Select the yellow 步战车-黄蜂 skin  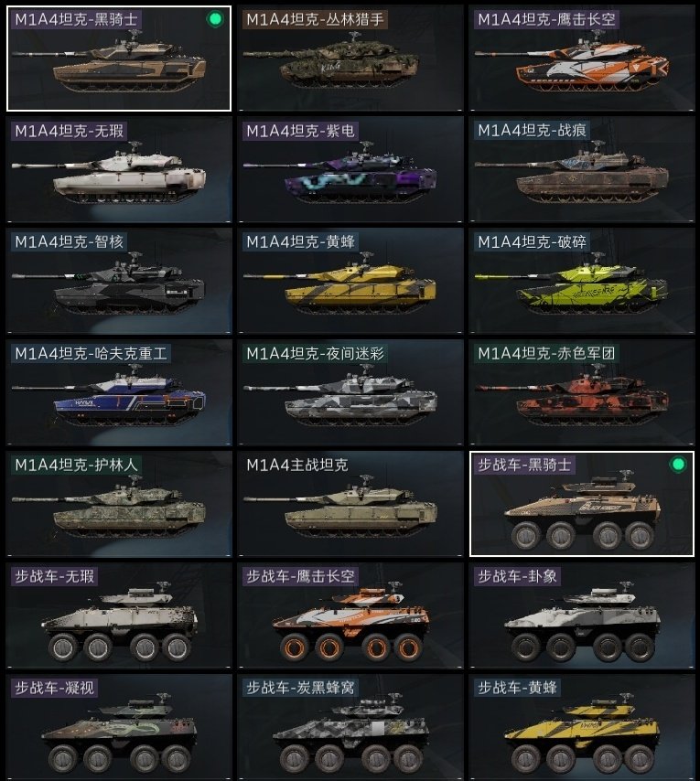coord(581,727)
